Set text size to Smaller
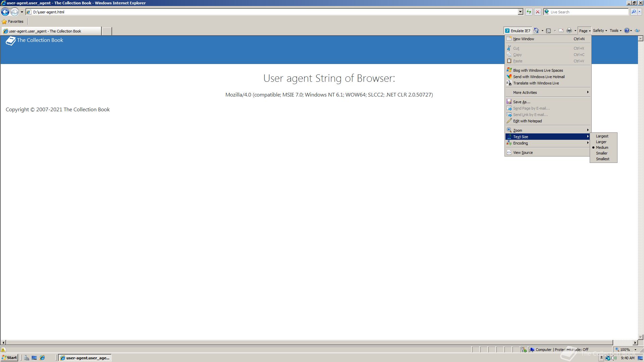 tap(603, 153)
